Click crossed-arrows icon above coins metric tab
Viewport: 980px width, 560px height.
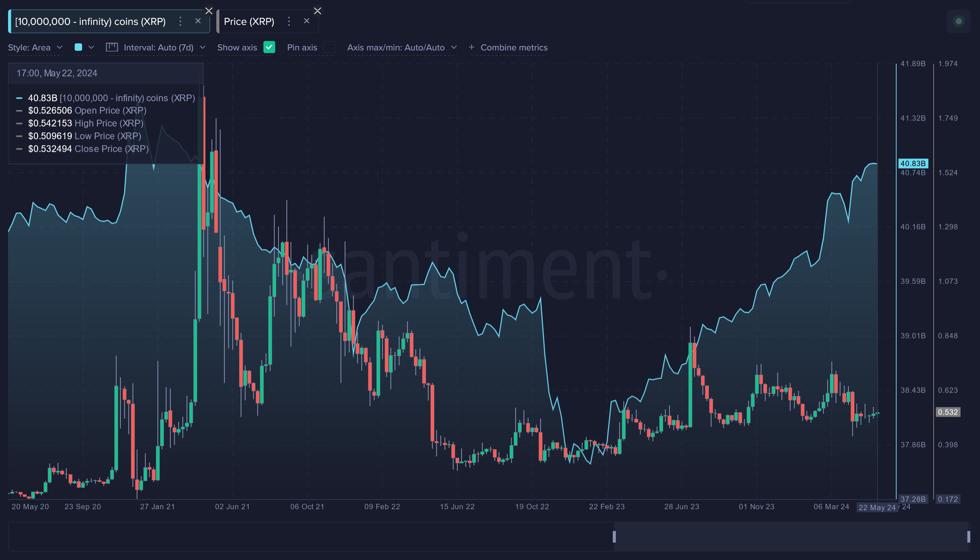click(209, 11)
